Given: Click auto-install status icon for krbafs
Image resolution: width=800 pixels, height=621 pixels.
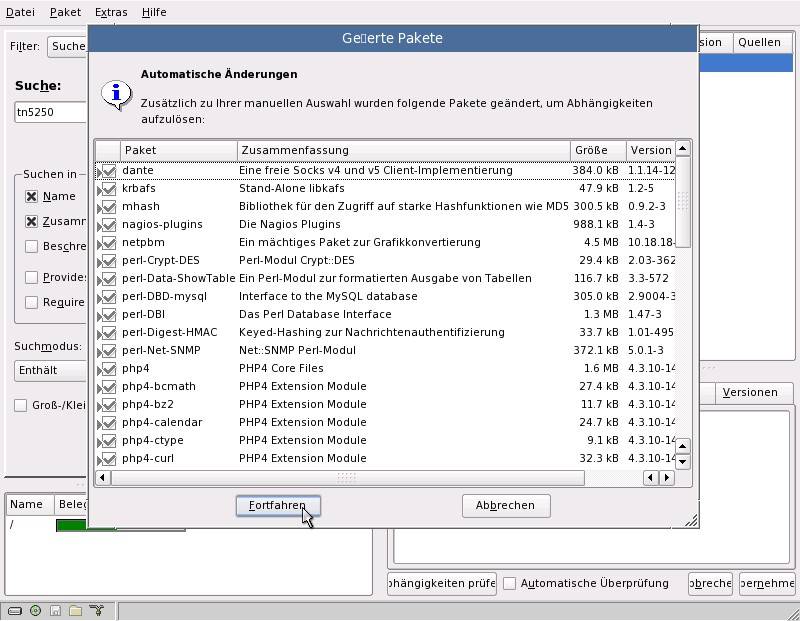Looking at the screenshot, I should coord(107,188).
